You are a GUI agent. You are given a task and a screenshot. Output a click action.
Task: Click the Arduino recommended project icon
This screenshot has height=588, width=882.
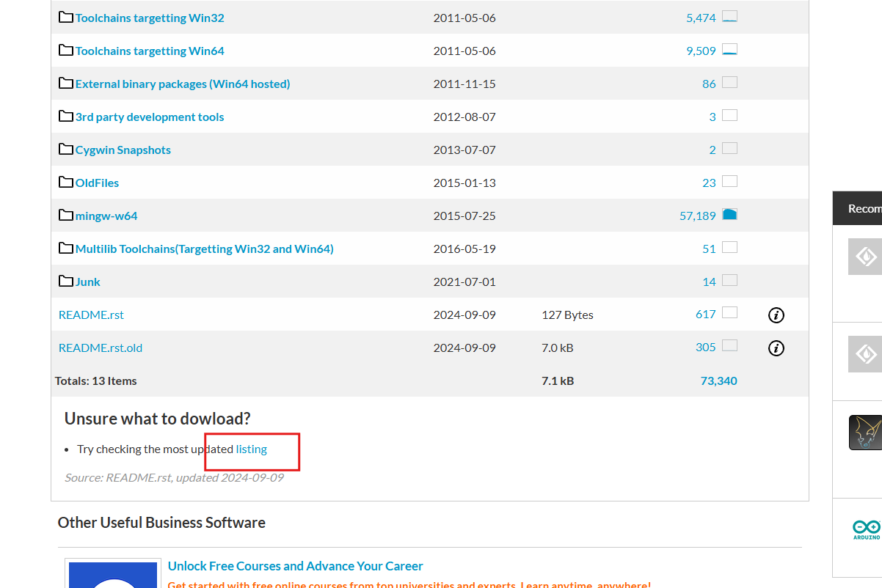pyautogui.click(x=867, y=529)
